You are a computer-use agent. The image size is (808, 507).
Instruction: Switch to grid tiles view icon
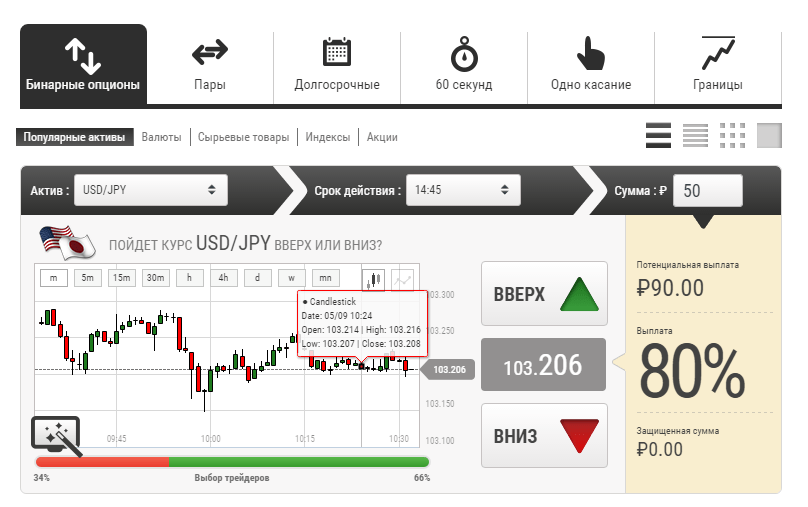click(x=732, y=136)
